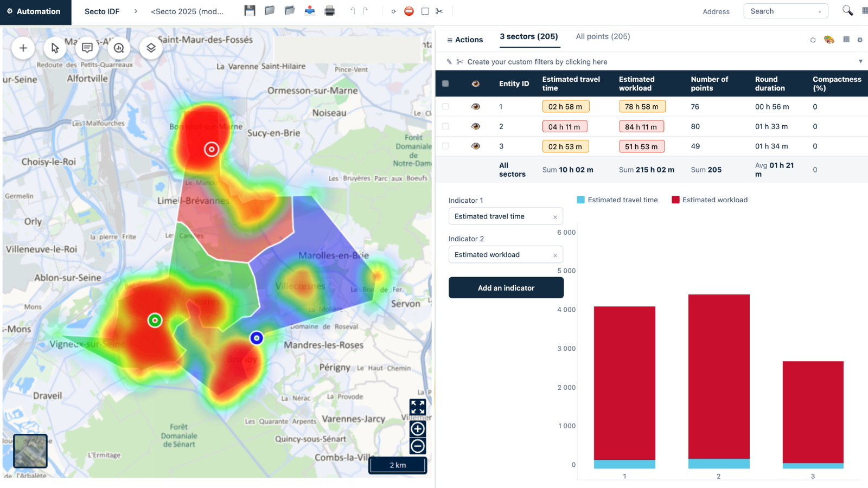
Task: Hide sector 3 with its eye icon
Action: click(x=476, y=146)
